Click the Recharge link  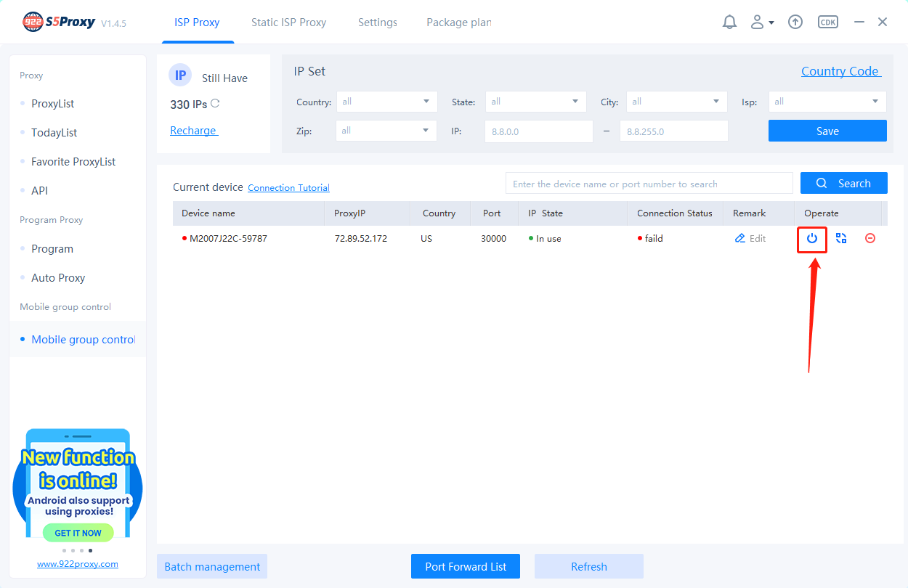click(x=193, y=131)
